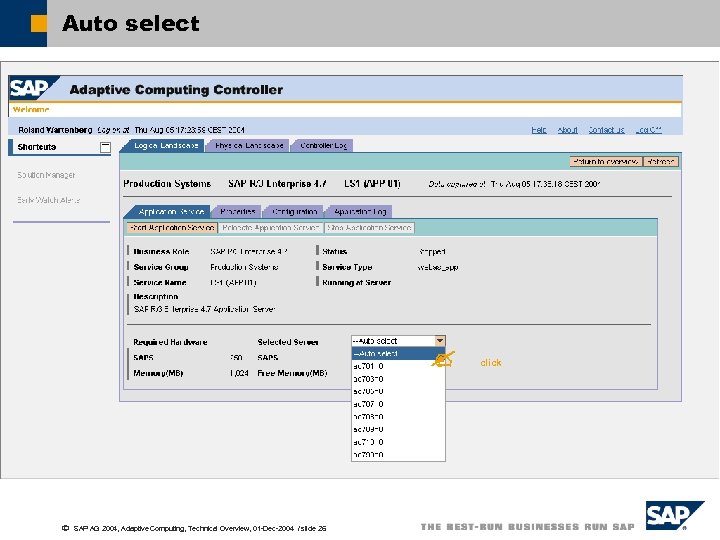Click the Required Hardware label
720x540 pixels.
point(170,342)
